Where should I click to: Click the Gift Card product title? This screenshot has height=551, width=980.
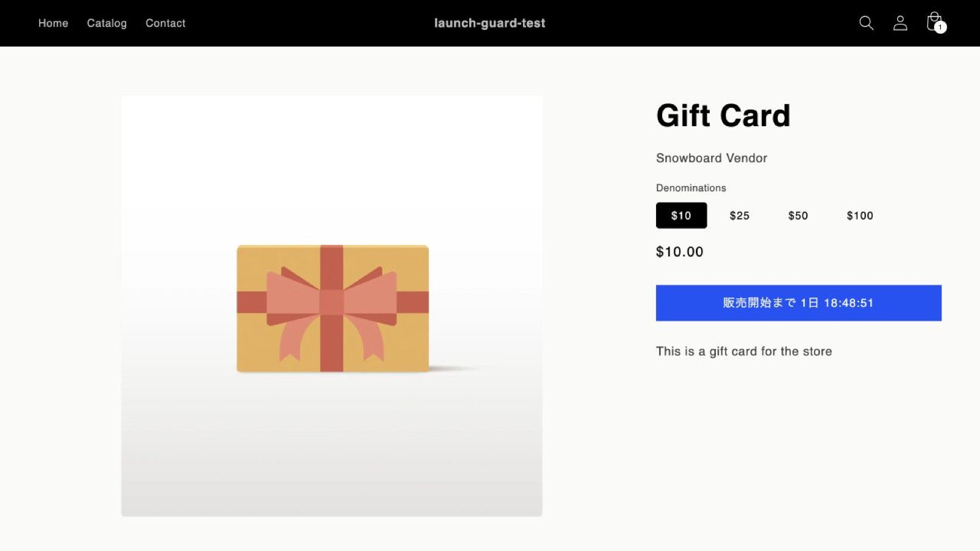(x=723, y=116)
